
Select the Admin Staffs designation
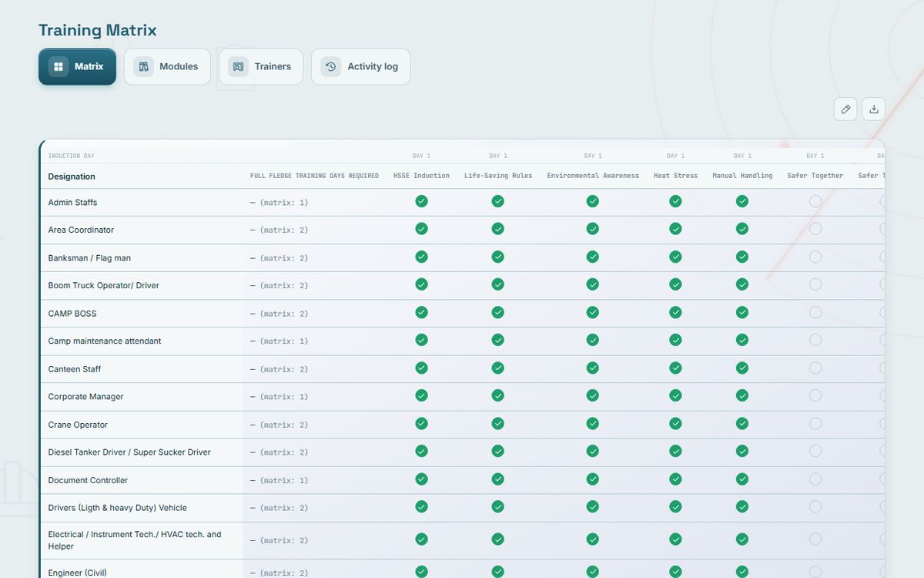72,203
